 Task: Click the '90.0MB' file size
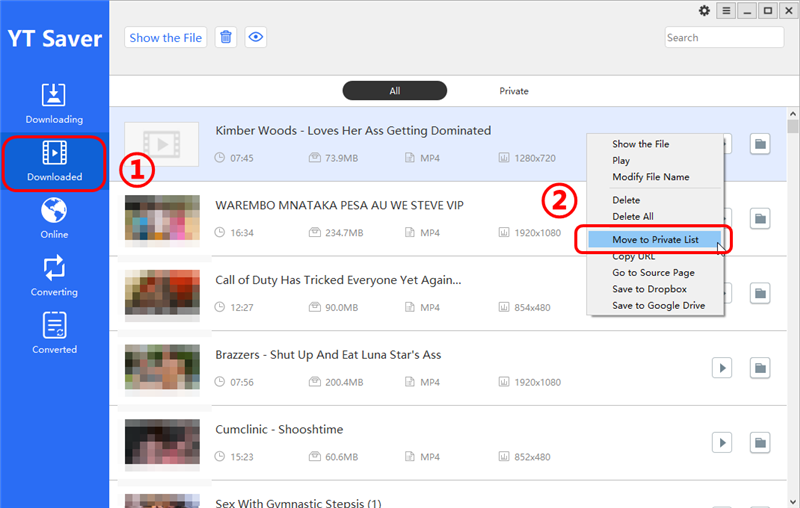(342, 308)
